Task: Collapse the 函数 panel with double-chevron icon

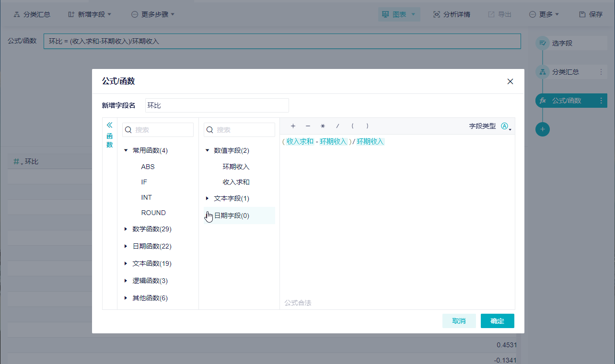Action: tap(109, 125)
